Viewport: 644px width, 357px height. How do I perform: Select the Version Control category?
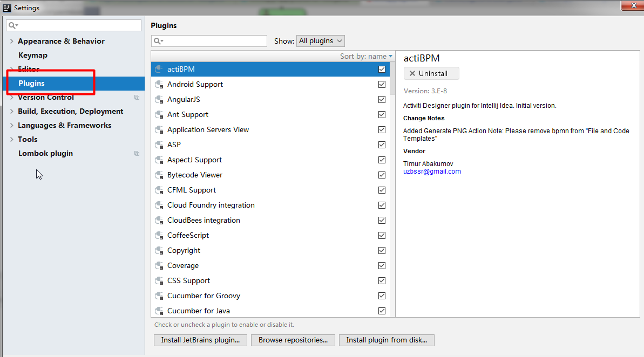coord(45,97)
